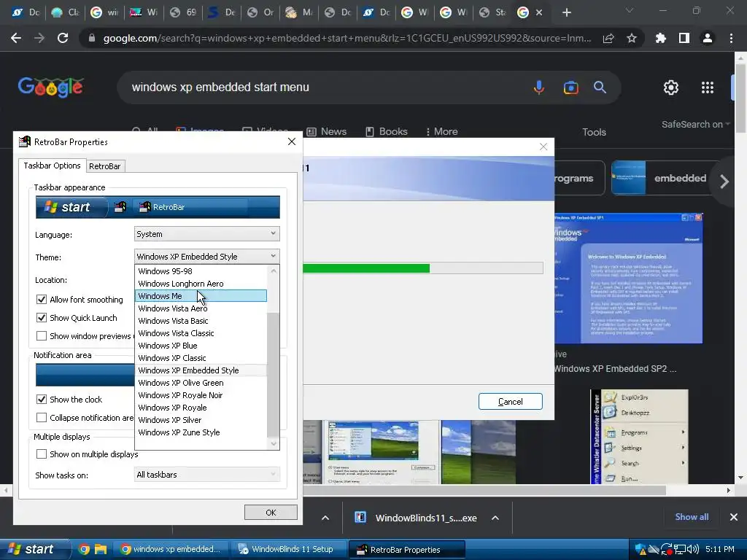Click Chrome back arrow

pyautogui.click(x=16, y=38)
